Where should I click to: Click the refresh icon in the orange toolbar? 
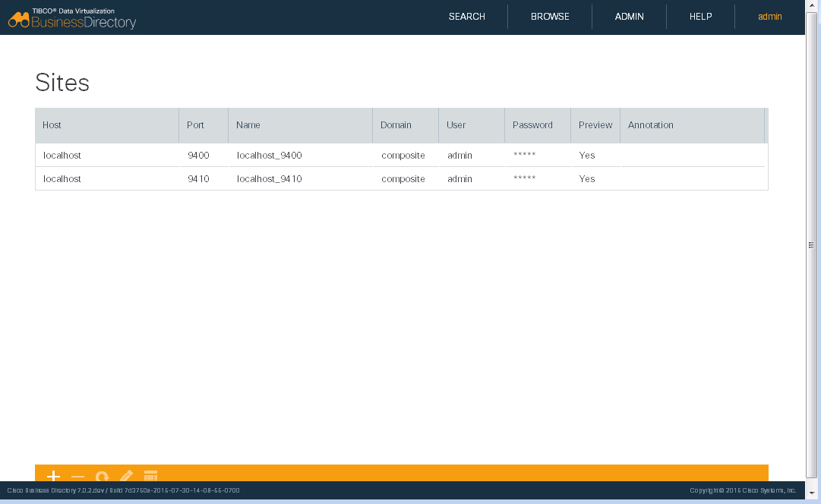click(102, 476)
